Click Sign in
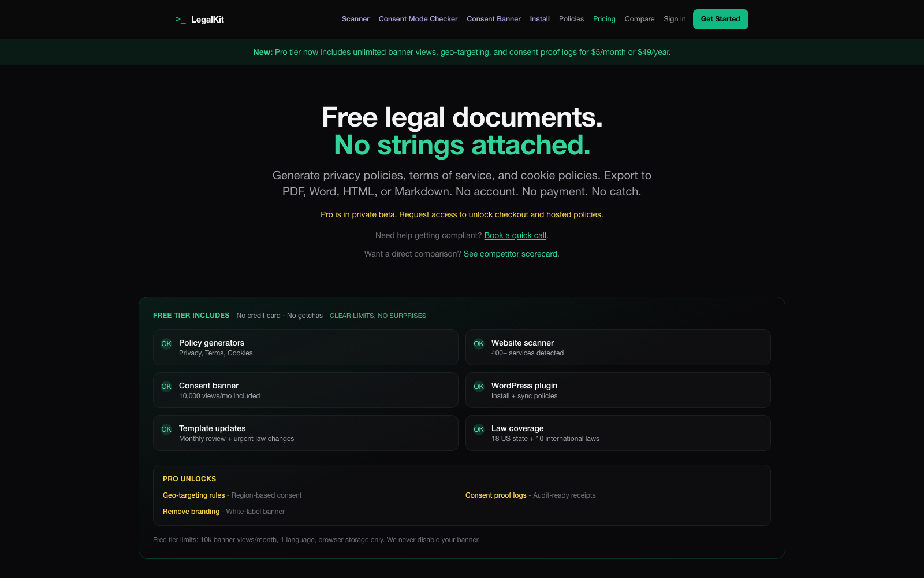Viewport: 924px width, 578px height. point(674,18)
